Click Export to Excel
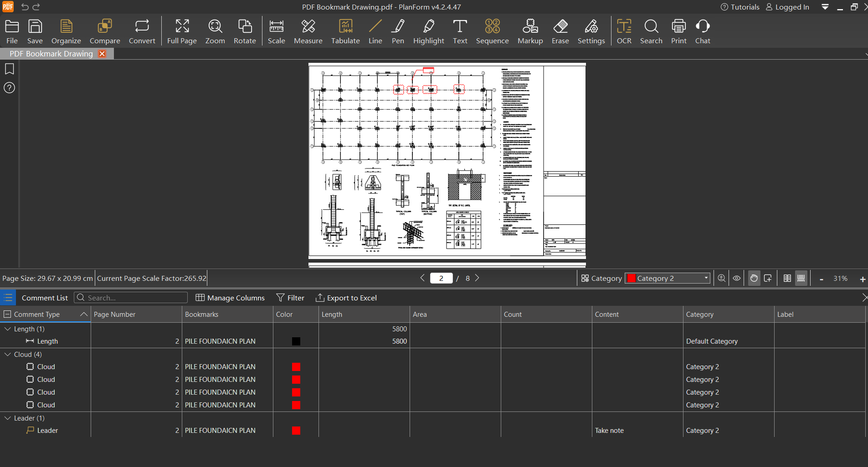 [346, 298]
